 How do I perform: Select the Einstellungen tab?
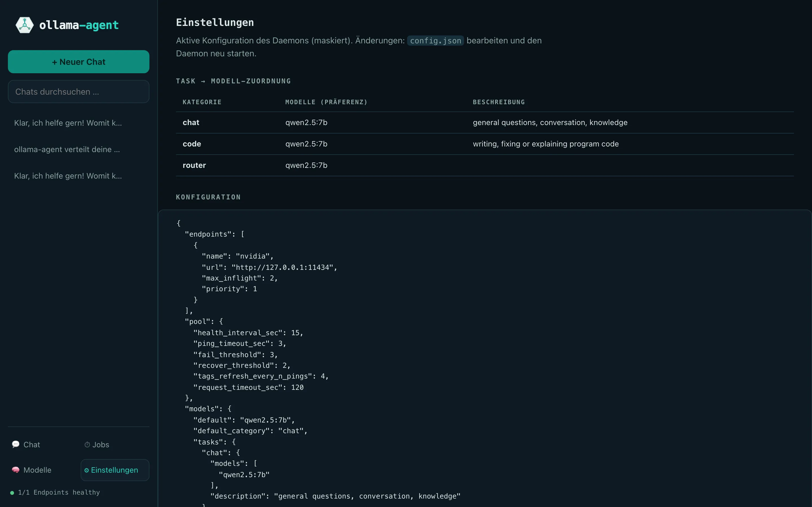click(115, 470)
